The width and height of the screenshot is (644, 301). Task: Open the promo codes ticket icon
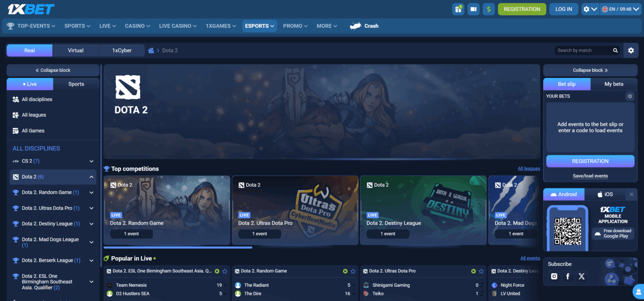click(x=473, y=8)
